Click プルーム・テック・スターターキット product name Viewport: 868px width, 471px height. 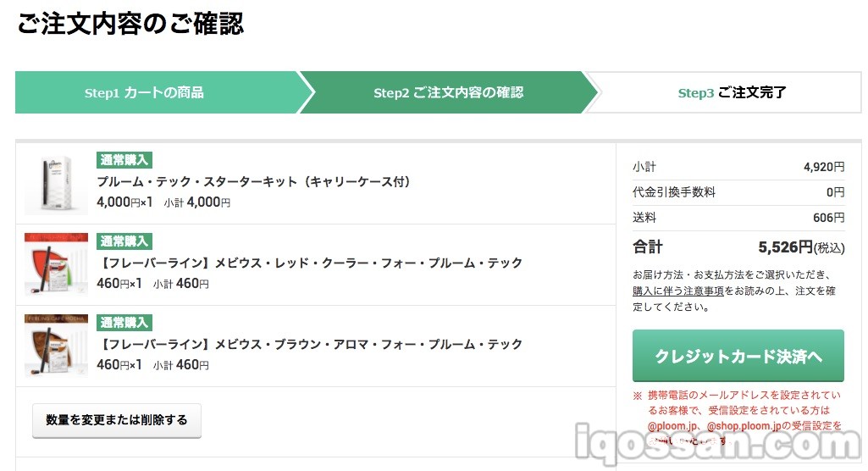tap(253, 181)
